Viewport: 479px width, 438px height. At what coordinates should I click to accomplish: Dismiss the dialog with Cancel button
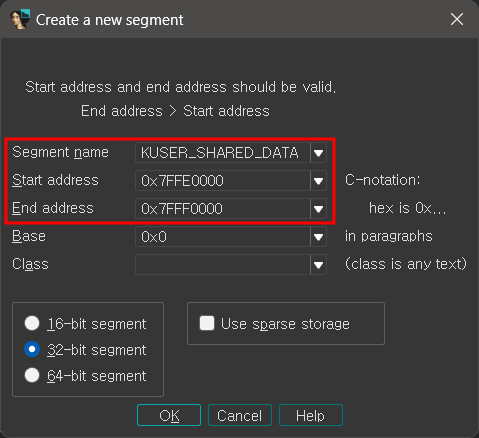click(x=240, y=415)
